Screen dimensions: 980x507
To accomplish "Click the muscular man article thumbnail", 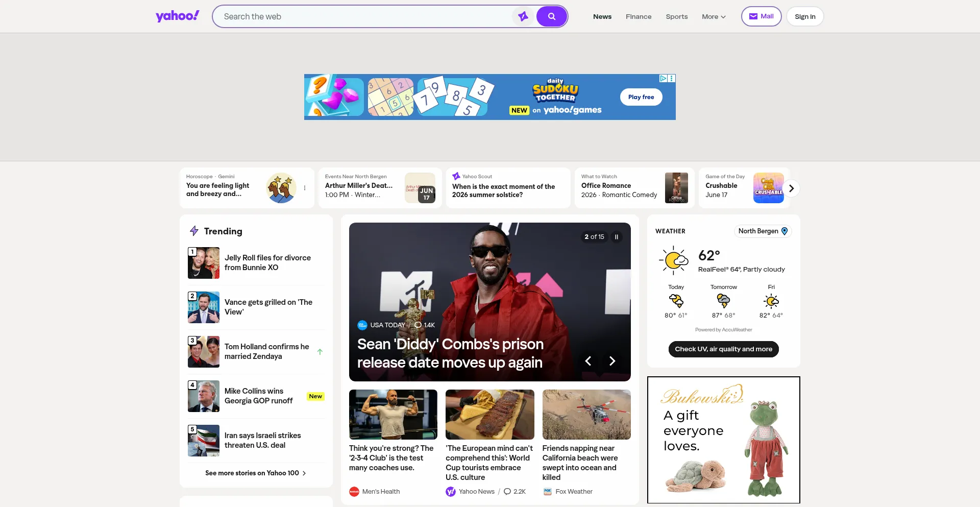I will [393, 415].
